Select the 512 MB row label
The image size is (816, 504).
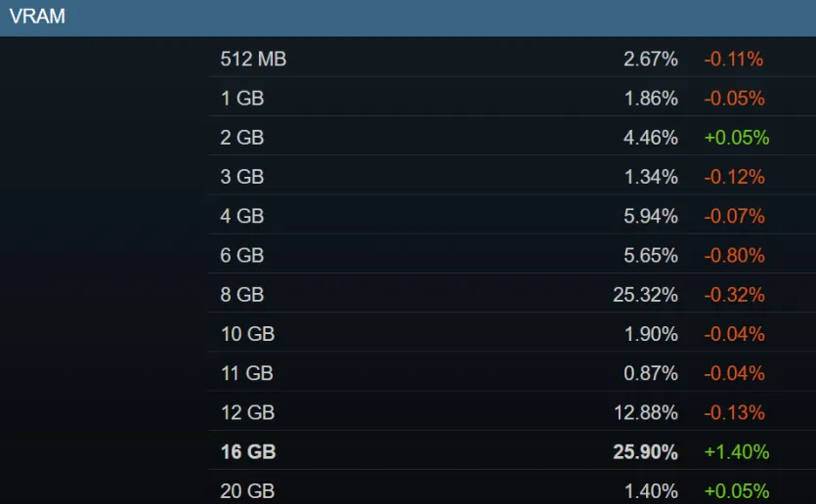(x=253, y=59)
